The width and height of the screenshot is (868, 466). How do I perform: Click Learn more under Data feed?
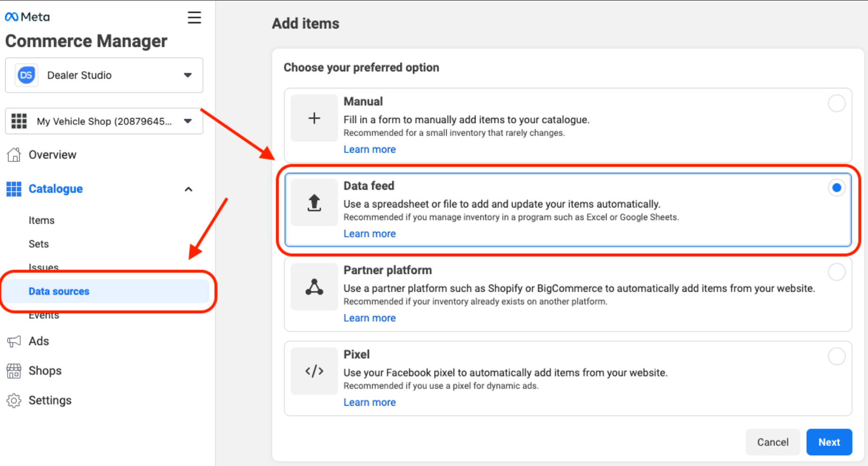(369, 234)
